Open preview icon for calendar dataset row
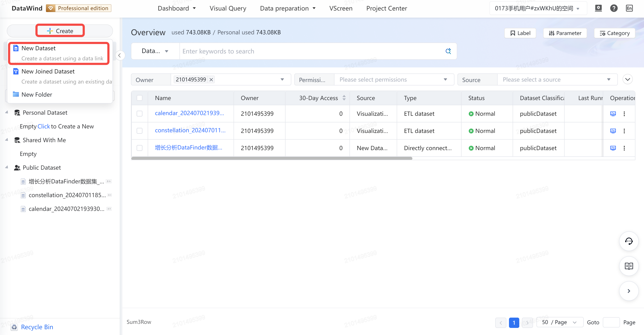This screenshot has height=335, width=644. coord(613,114)
